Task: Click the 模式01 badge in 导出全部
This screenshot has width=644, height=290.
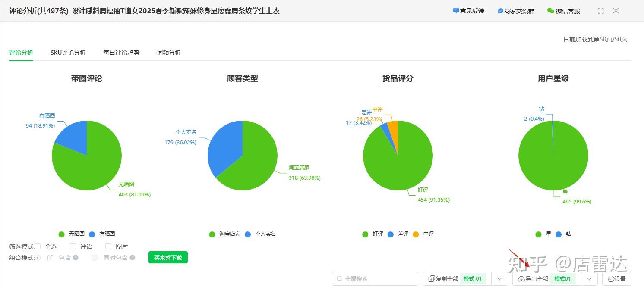Action: tap(563, 279)
